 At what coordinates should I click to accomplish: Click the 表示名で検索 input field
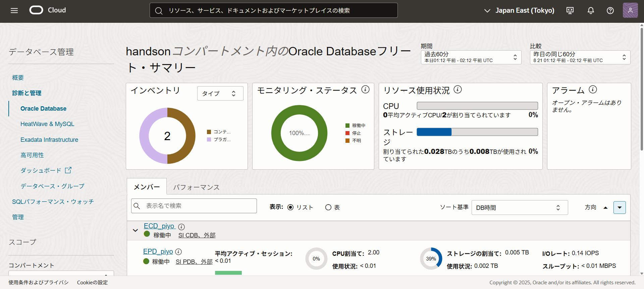point(194,206)
